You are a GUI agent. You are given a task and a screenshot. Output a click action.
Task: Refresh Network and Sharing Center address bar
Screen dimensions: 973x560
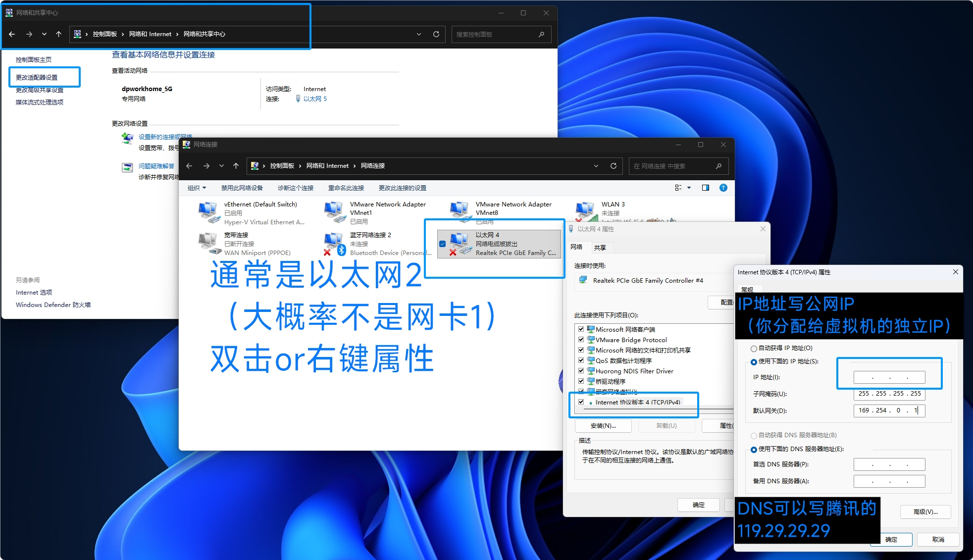436,34
